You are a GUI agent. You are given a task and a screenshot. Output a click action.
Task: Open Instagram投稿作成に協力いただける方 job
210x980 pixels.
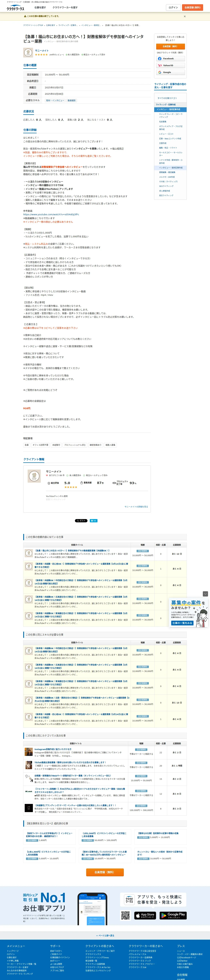[x=53, y=749]
